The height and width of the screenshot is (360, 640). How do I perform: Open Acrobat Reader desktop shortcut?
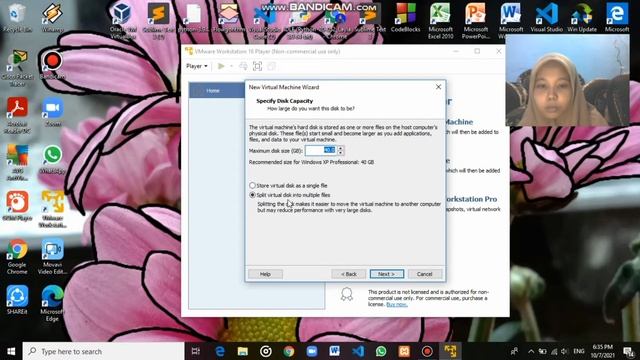tap(17, 115)
